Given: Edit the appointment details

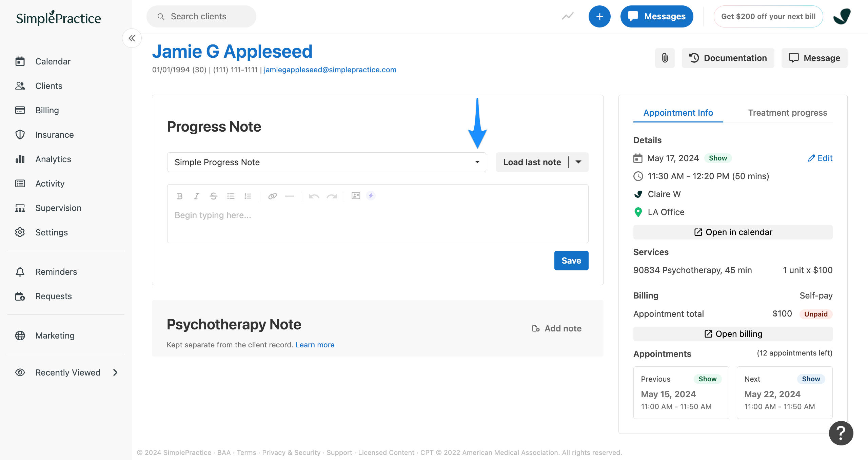Looking at the screenshot, I should [820, 158].
